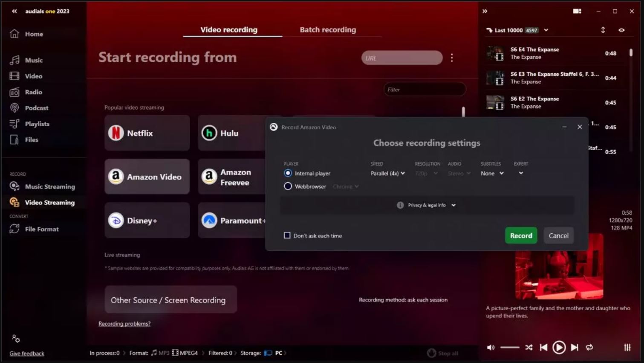
Task: Open the Recording problems link
Action: (124, 323)
